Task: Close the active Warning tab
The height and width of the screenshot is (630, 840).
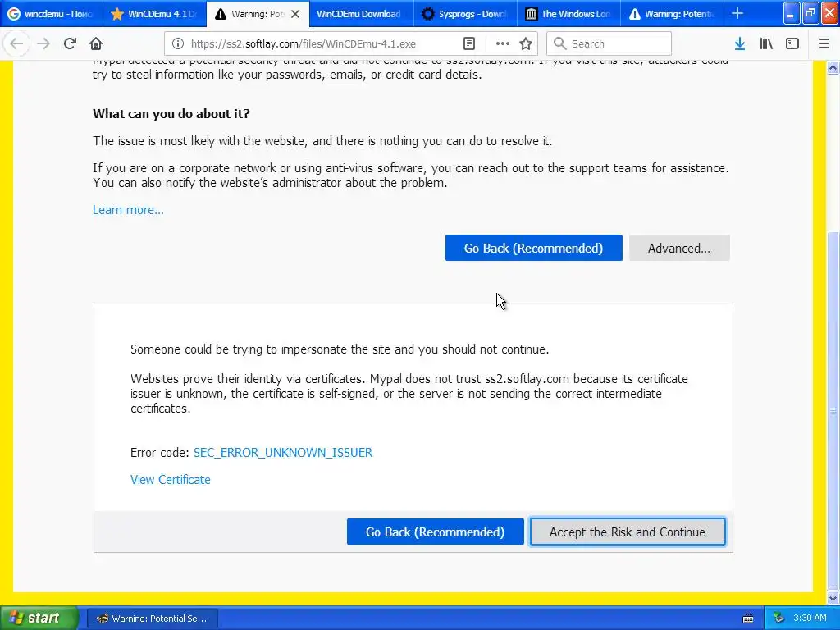Action: [x=295, y=14]
